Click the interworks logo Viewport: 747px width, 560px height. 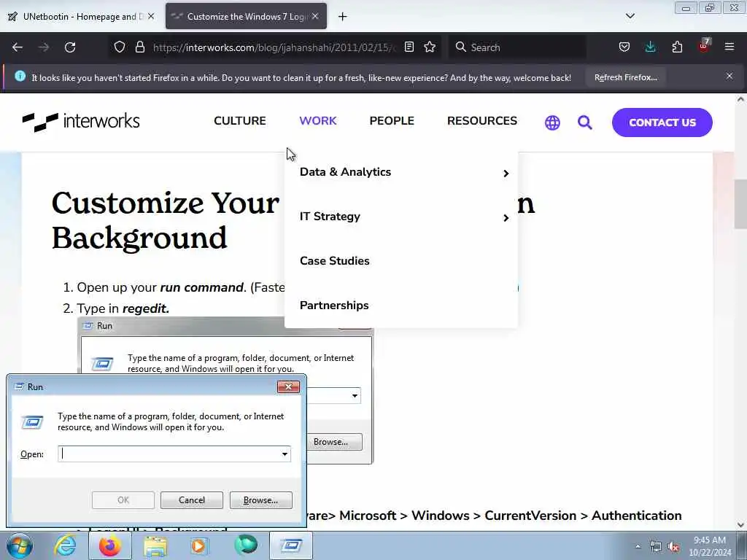[x=81, y=122]
